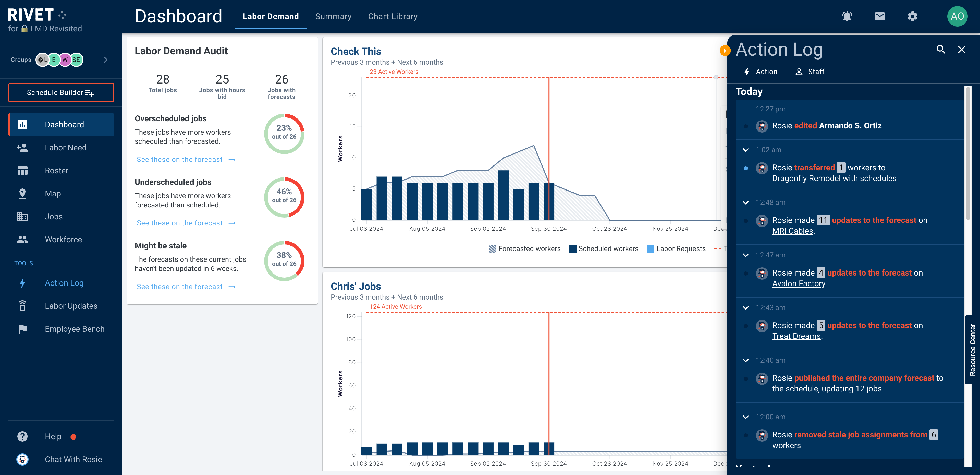
Task: Click the Labor Need person-add icon
Action: coord(22,148)
